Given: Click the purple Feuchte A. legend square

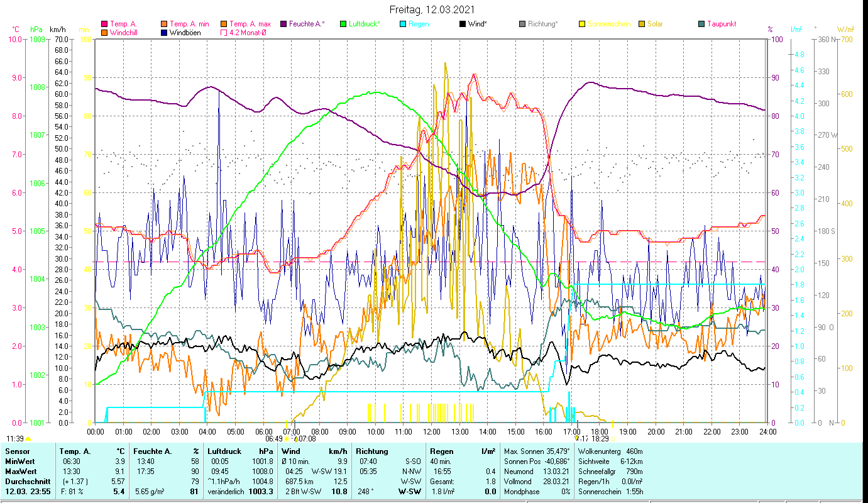Looking at the screenshot, I should (x=283, y=25).
